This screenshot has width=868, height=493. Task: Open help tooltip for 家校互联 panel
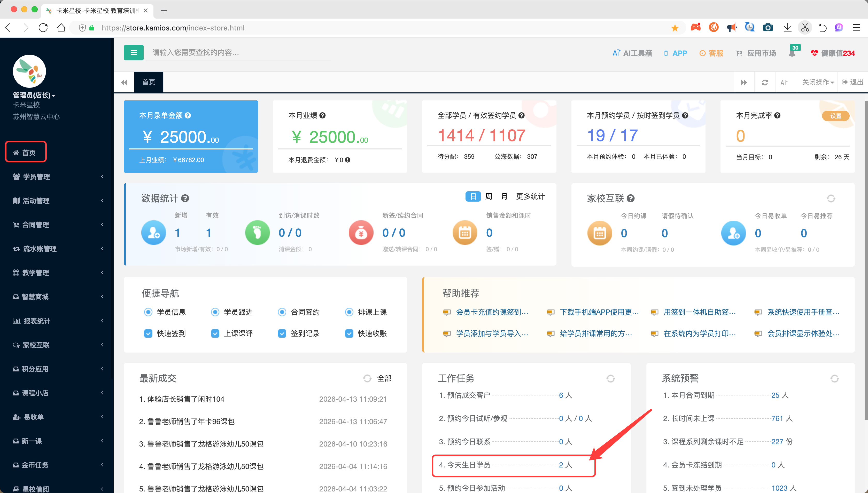(631, 198)
